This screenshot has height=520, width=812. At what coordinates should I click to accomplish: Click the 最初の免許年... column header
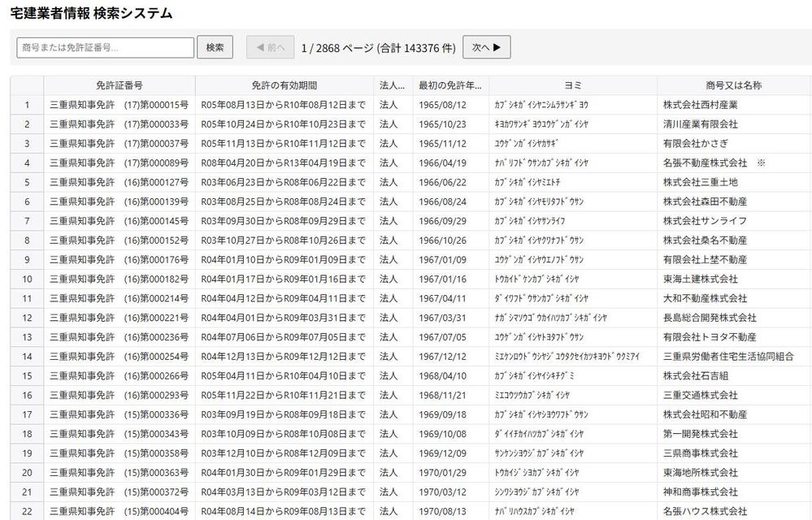450,85
